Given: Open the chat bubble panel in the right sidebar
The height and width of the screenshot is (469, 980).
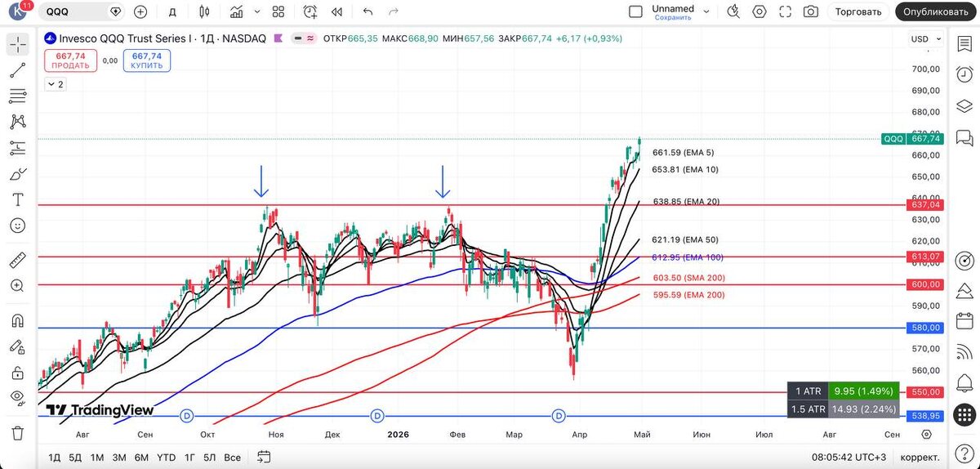Looking at the screenshot, I should pos(964,136).
